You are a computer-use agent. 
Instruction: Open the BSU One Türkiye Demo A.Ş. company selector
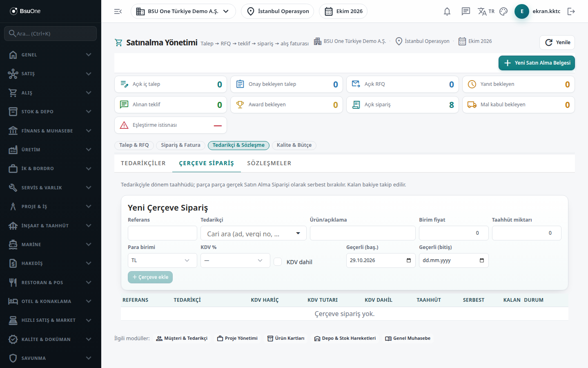pos(183,11)
